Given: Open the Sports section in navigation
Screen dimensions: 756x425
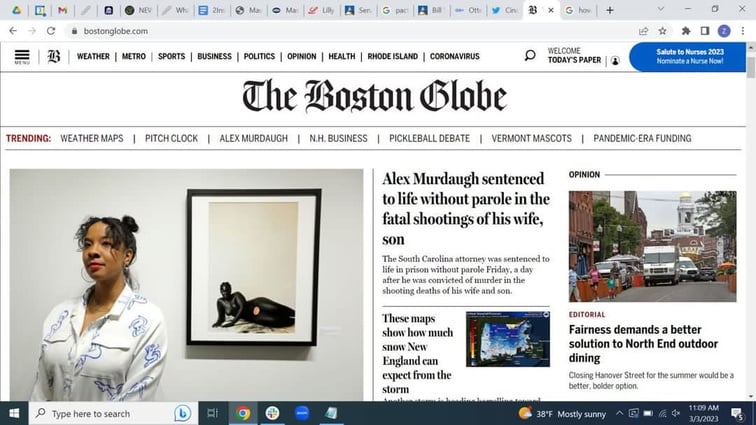Looking at the screenshot, I should tap(171, 56).
